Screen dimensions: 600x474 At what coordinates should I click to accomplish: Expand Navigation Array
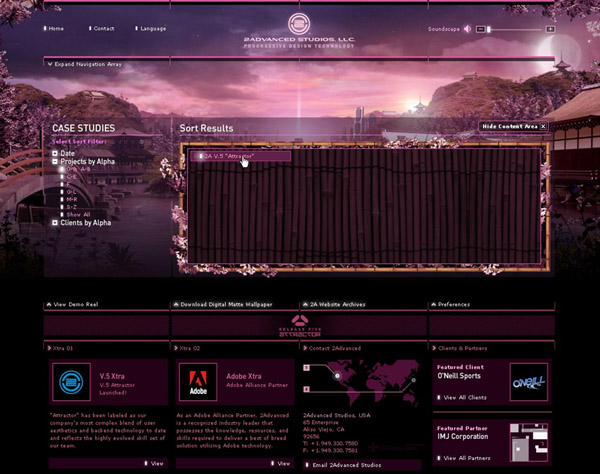click(85, 64)
